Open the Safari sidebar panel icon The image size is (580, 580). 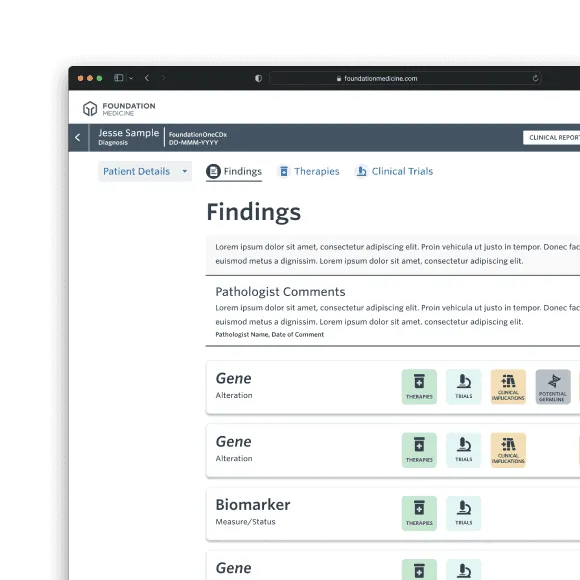118,78
